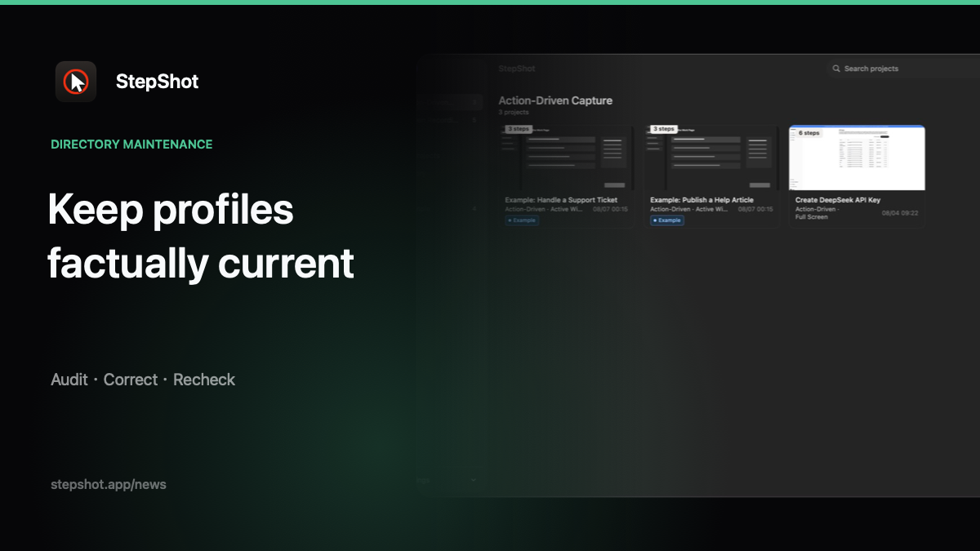
Task: Focus the Search projects field
Action: [x=902, y=69]
